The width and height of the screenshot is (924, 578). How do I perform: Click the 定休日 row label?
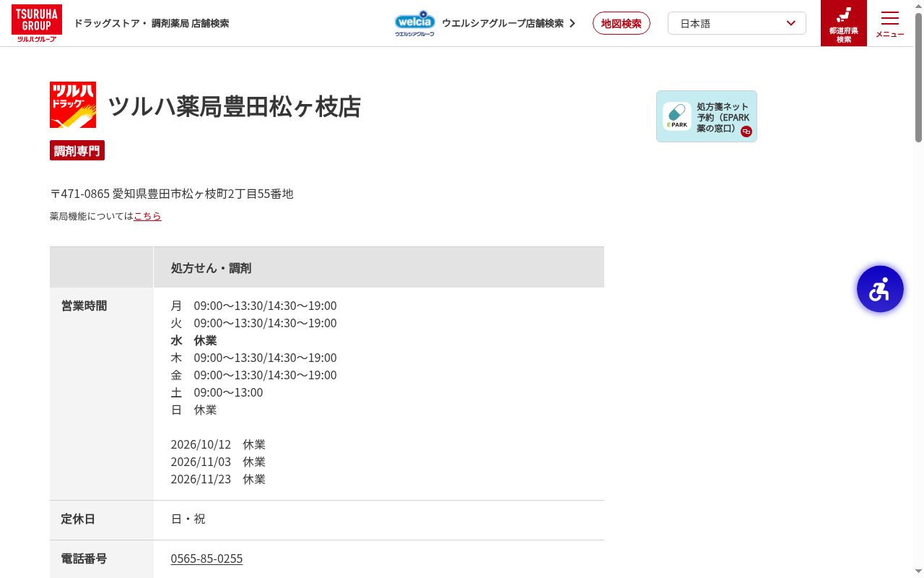coord(78,519)
